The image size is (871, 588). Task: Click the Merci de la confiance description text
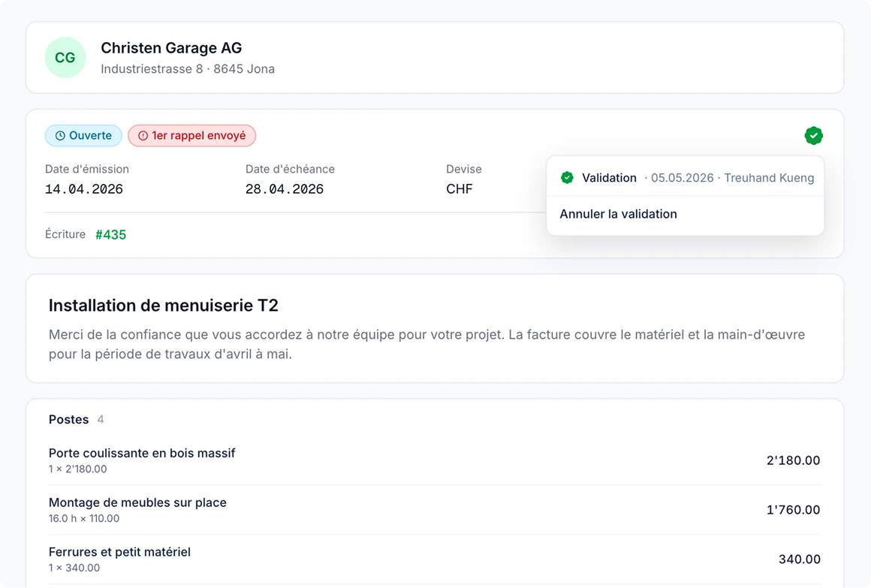coord(426,344)
